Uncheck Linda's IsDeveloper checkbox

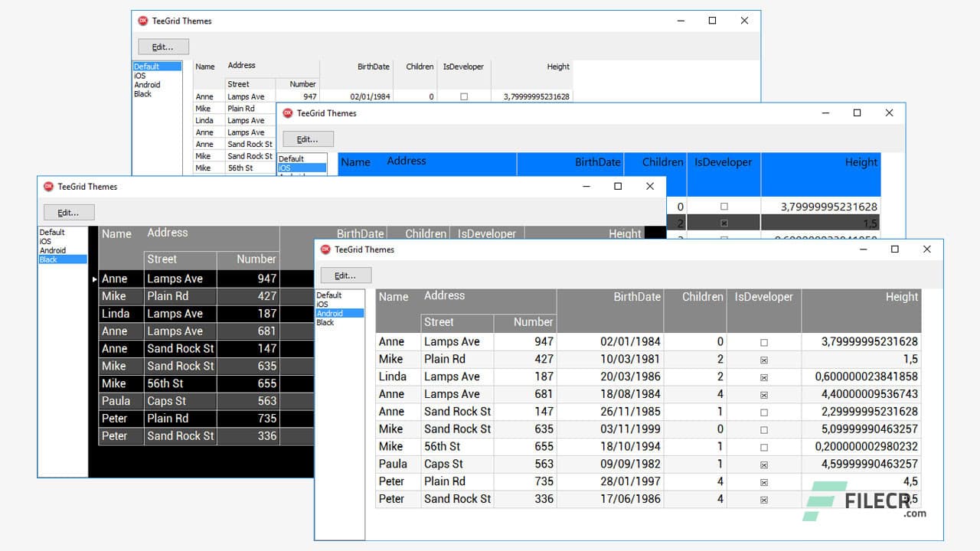click(764, 376)
